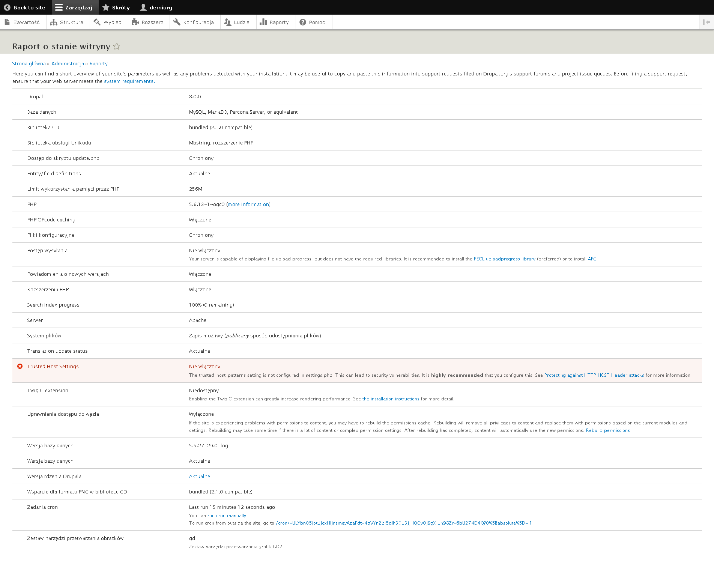Open Struktura from the admin toolbar

68,22
